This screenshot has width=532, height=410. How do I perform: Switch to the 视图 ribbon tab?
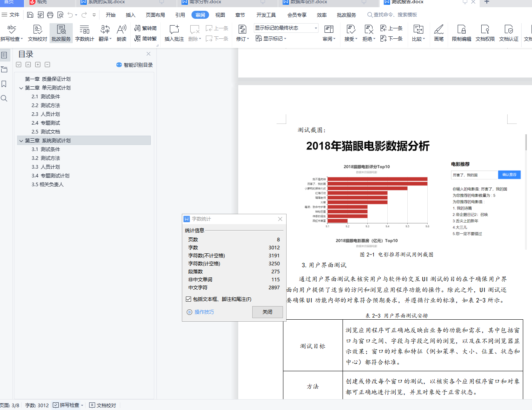pos(220,15)
